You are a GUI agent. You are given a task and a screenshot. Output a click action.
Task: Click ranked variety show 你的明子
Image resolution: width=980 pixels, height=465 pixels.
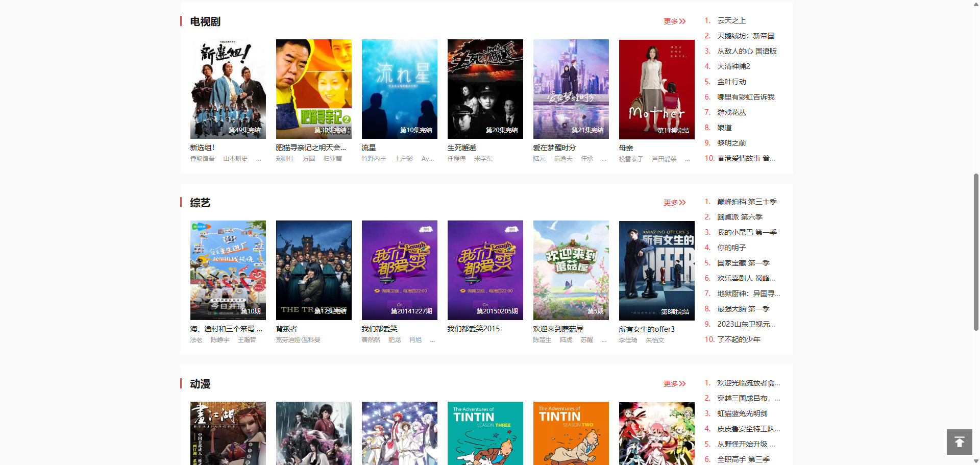point(731,248)
